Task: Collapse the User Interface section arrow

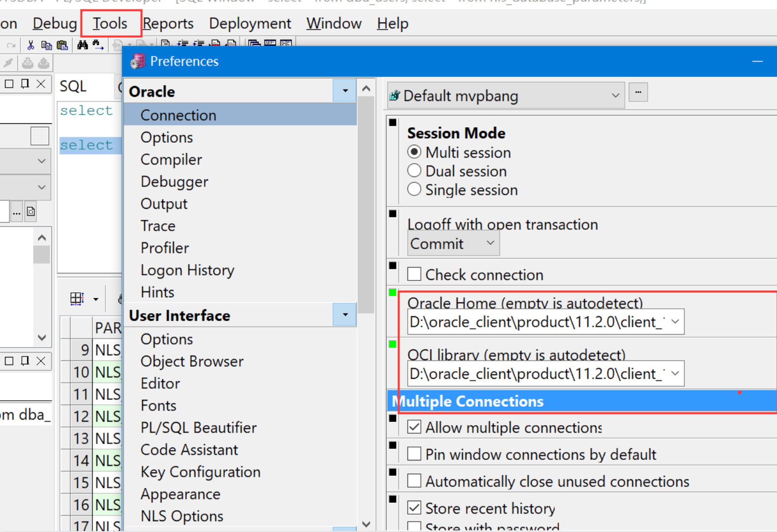Action: click(345, 315)
